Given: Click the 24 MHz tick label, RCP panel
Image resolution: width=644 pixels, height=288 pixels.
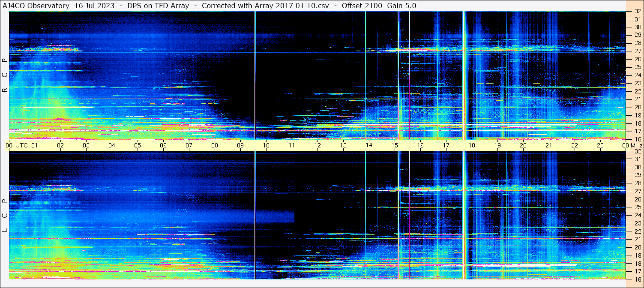Looking at the screenshot, I should coord(638,75).
